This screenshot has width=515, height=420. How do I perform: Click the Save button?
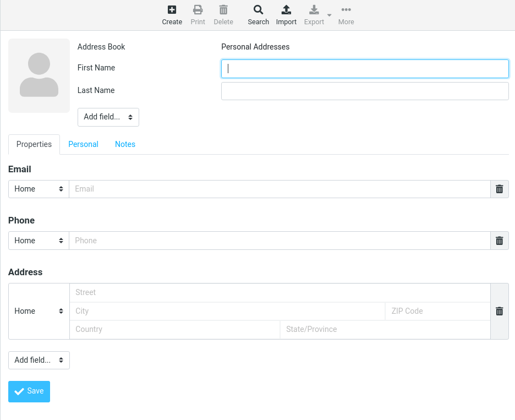coord(29,391)
